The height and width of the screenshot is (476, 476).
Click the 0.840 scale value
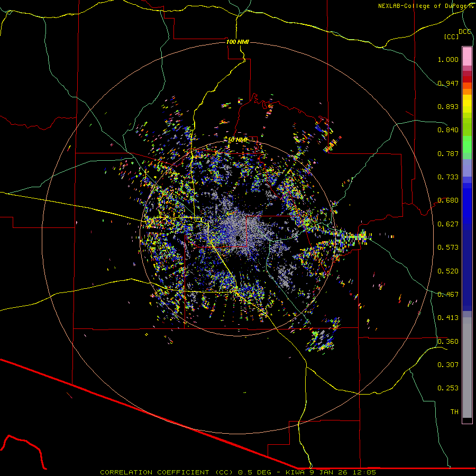448,130
